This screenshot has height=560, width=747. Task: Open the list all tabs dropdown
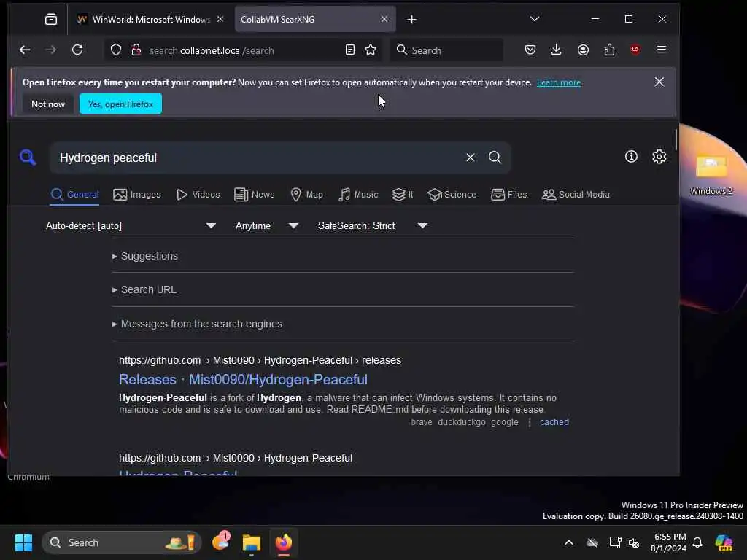point(535,19)
